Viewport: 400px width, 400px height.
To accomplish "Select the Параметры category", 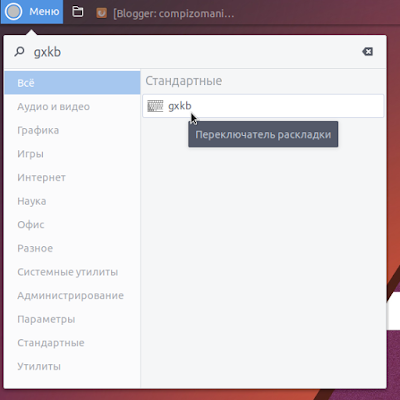I will (x=72, y=319).
